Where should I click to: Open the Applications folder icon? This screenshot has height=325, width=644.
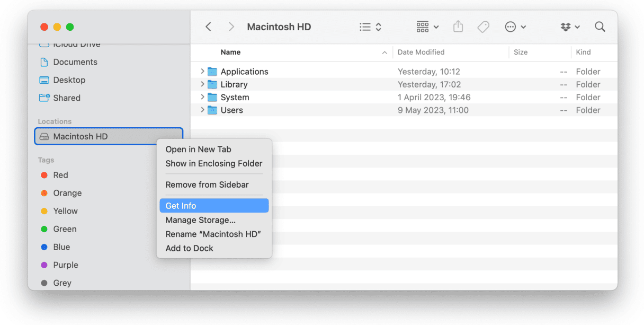pyautogui.click(x=212, y=72)
